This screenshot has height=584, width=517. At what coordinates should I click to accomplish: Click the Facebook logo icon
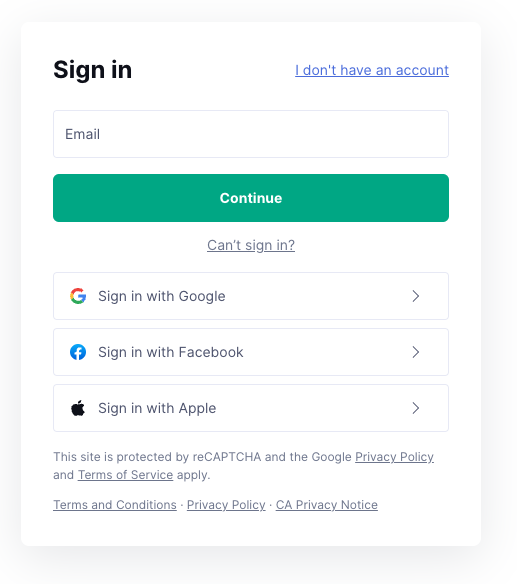(x=78, y=352)
